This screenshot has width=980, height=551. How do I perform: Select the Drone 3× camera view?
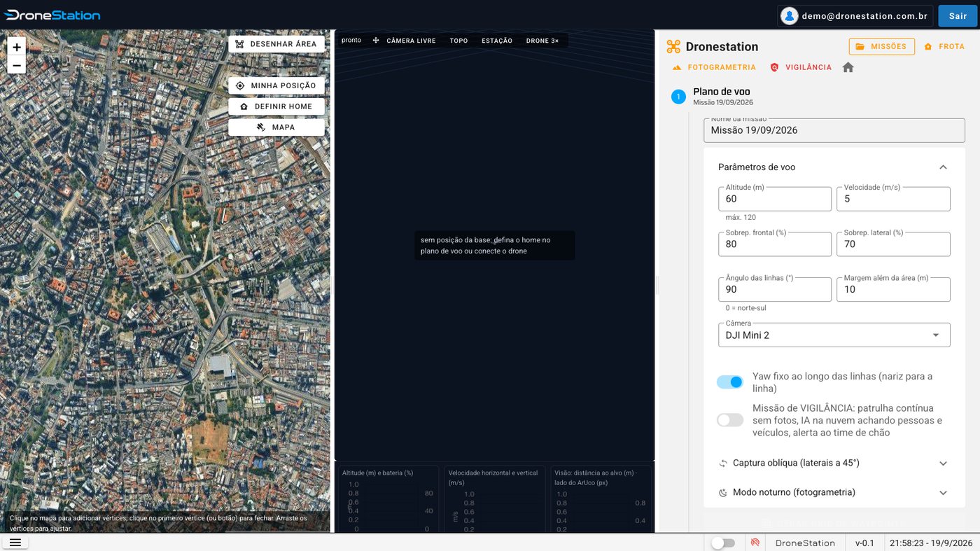(x=542, y=41)
